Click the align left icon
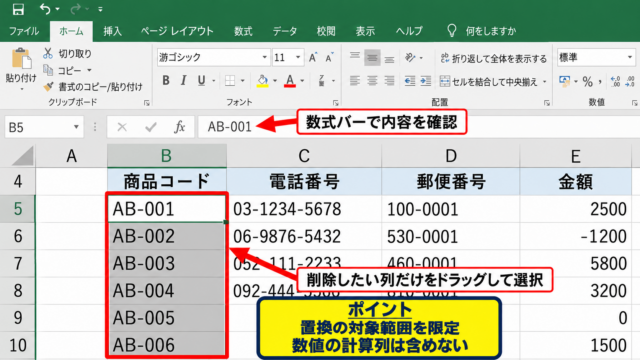This screenshot has height=360, width=640. [355, 81]
